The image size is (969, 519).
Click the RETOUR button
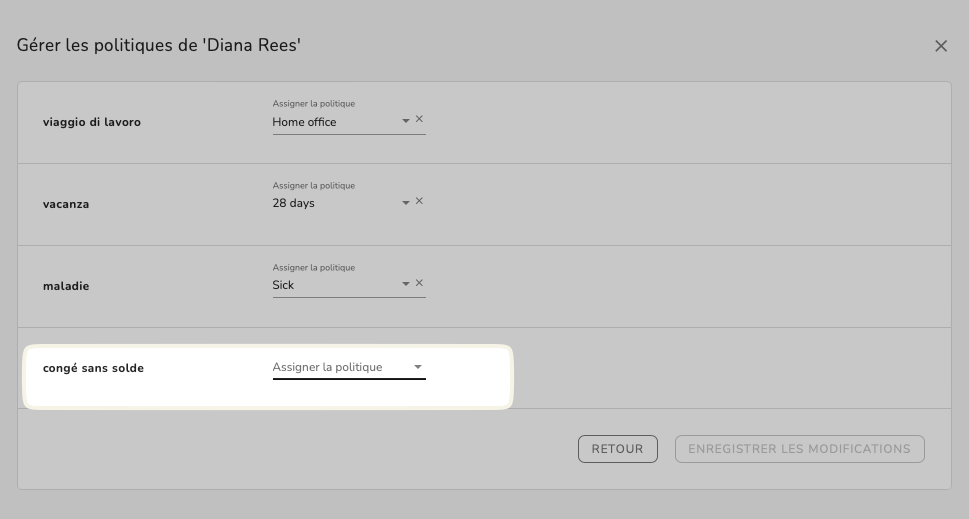[617, 449]
